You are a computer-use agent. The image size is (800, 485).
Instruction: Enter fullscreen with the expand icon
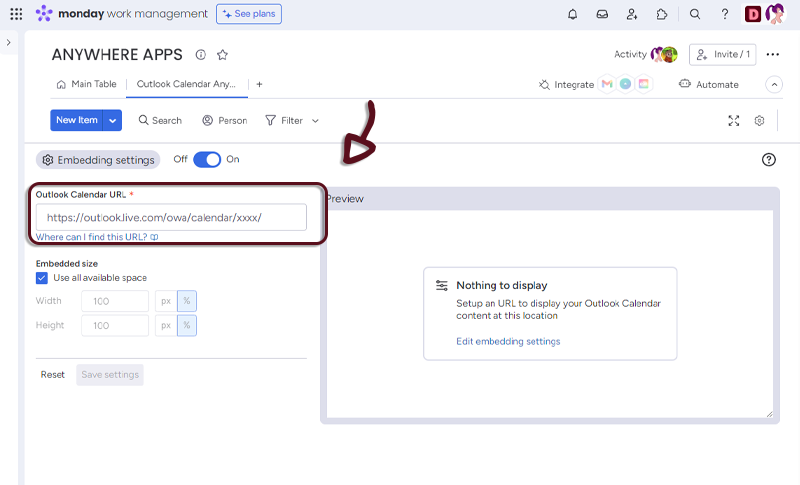coord(733,120)
